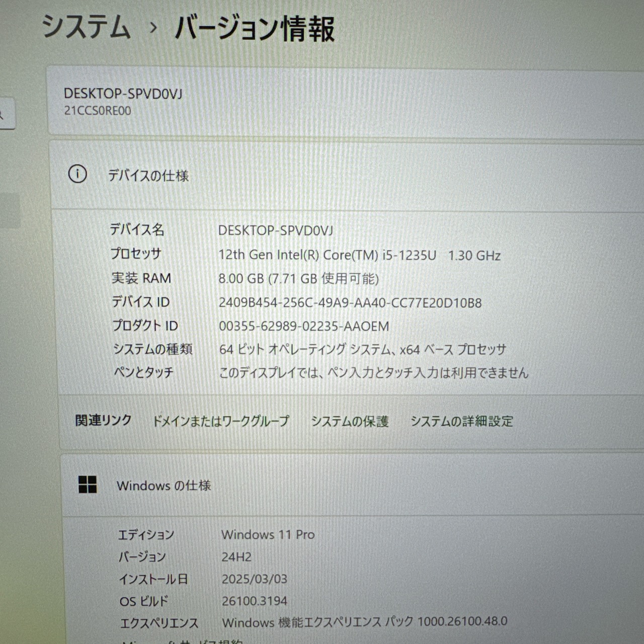Click the OS ビルド label
Screen dimensions: 644x644
(144, 601)
